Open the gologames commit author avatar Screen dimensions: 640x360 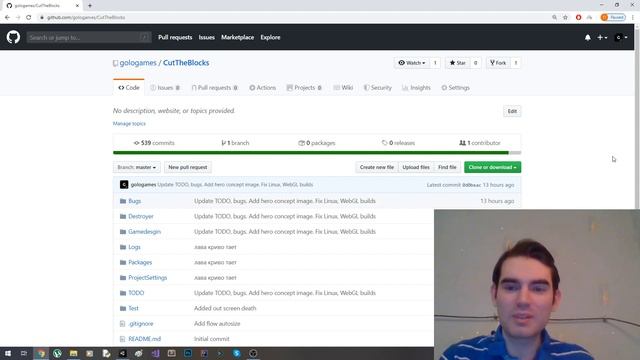124,185
